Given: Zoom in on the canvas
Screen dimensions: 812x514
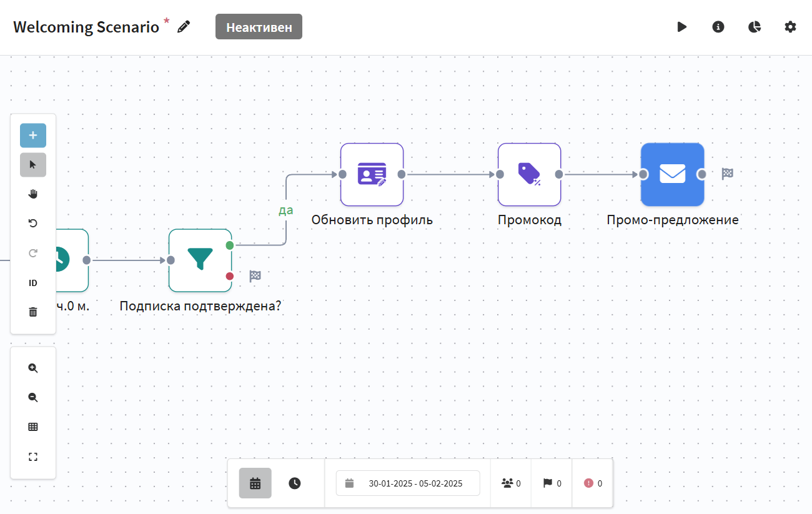Looking at the screenshot, I should tap(33, 368).
